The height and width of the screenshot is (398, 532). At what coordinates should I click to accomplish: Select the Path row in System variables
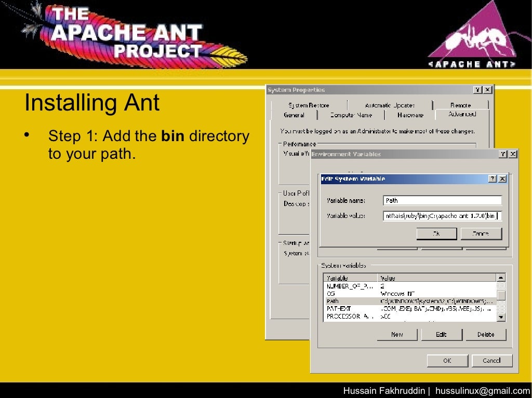(410, 301)
